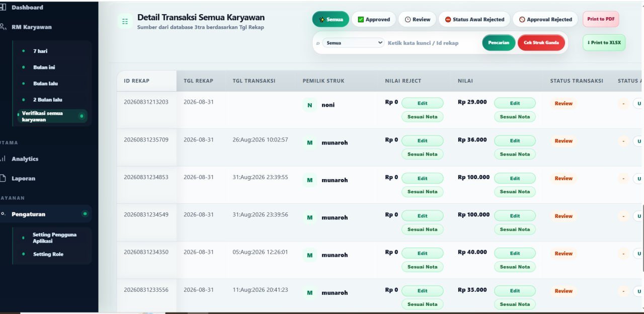644x314 pixels.
Task: Open the Dashboard sidebar item
Action: click(27, 8)
